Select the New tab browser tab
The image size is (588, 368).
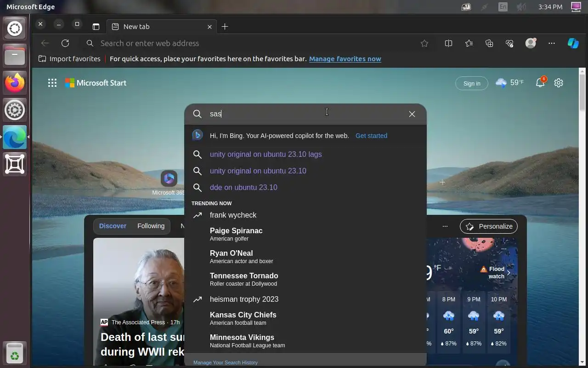click(161, 27)
